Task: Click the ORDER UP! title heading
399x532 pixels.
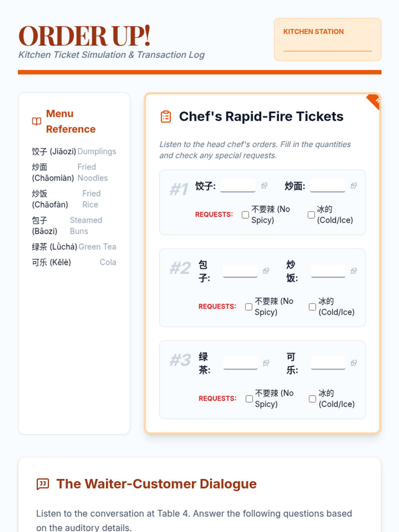Action: click(x=84, y=36)
